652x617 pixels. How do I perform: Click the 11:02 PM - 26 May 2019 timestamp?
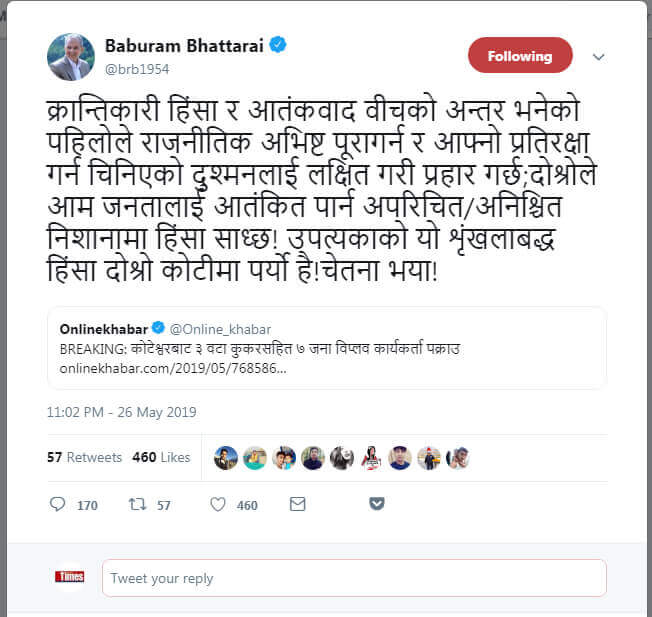121,412
